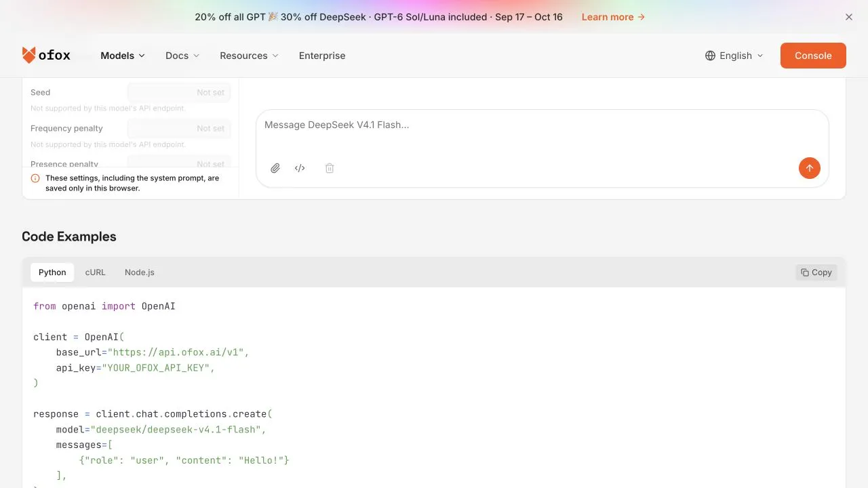
Task: Open the Console
Action: pos(813,56)
